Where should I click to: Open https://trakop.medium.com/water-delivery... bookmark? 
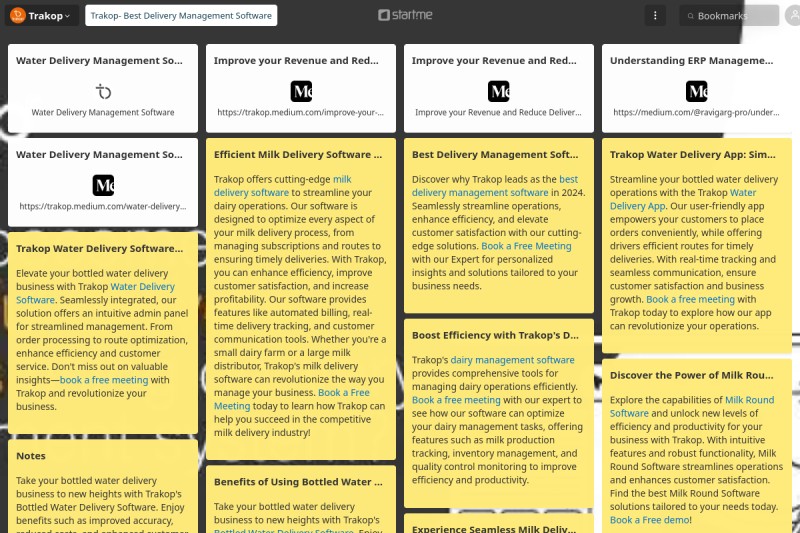103,206
